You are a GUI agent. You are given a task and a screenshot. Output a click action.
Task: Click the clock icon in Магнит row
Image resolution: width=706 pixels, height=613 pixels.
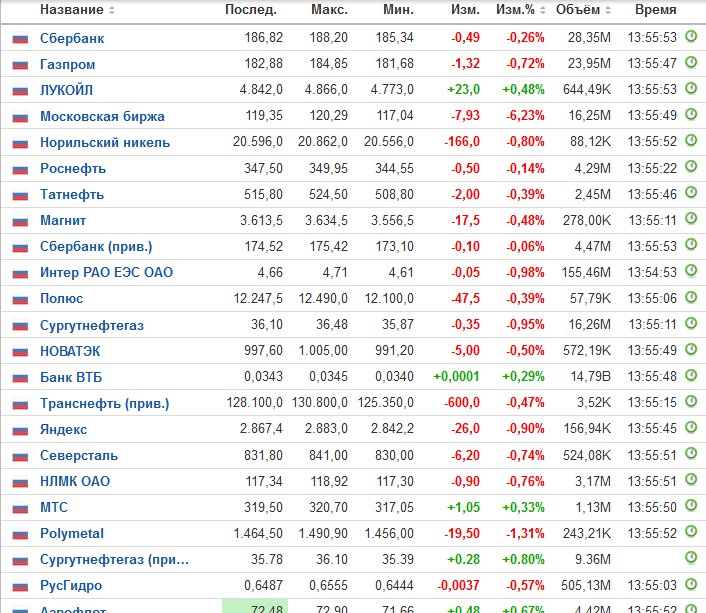click(691, 219)
